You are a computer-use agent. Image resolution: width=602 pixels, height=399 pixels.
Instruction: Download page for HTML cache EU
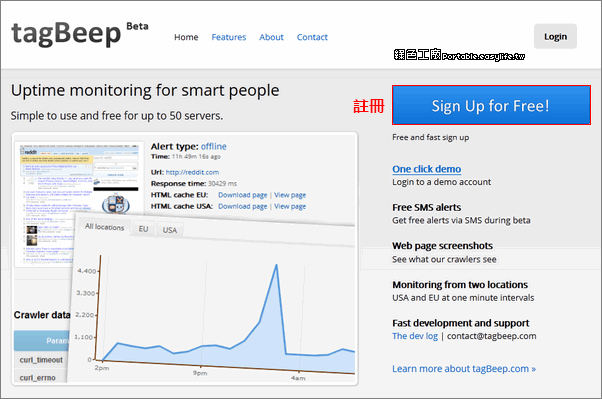pos(243,195)
